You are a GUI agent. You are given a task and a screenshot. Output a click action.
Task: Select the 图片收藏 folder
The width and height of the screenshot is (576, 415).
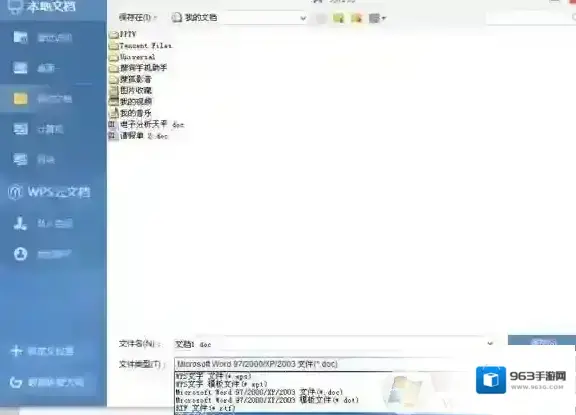pyautogui.click(x=130, y=90)
